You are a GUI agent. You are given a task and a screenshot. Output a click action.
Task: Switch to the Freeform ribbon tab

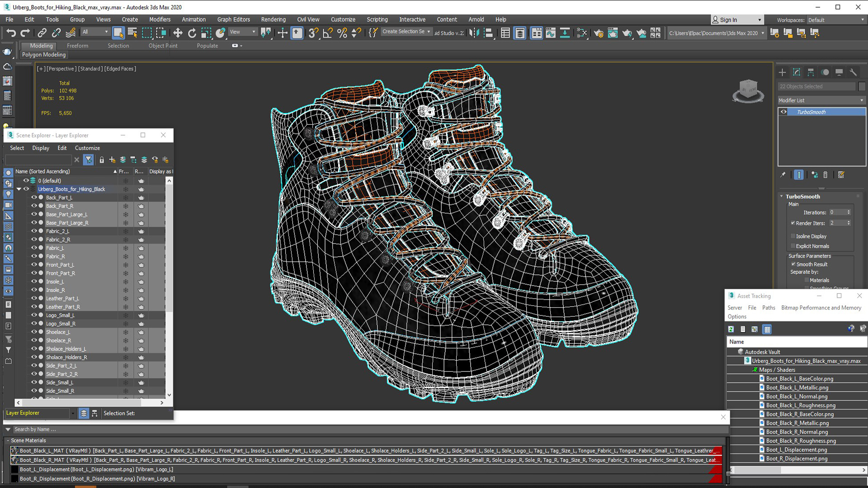tap(77, 46)
